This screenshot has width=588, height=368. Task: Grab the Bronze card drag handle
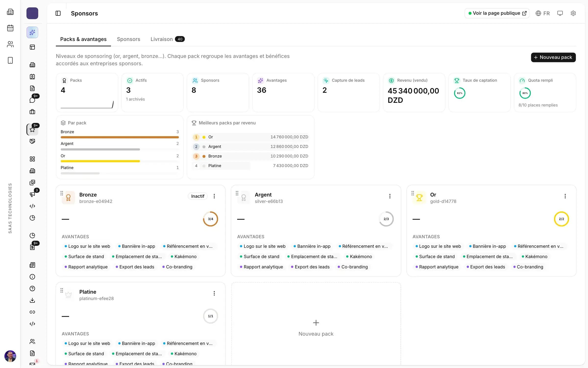61,193
